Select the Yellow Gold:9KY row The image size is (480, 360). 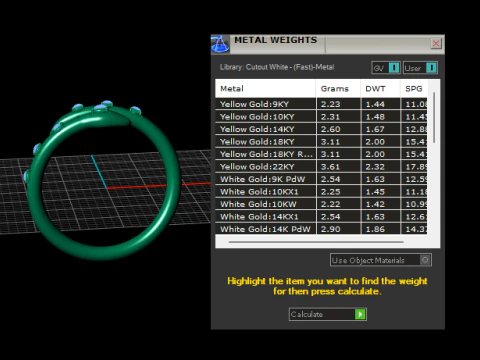321,104
